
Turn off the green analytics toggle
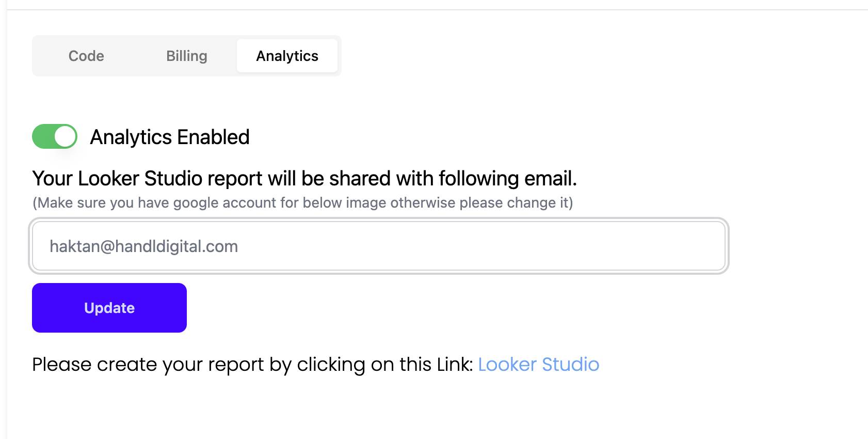pos(55,136)
